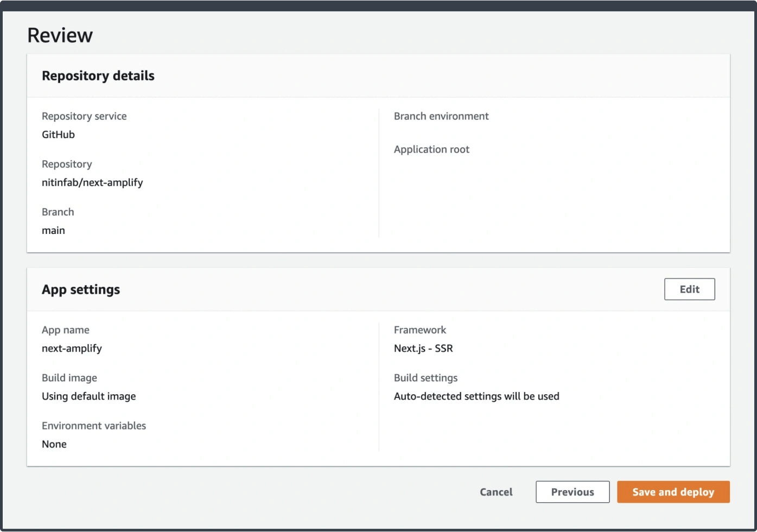
Task: Select the nitinfab/next-amplify repository name
Action: click(x=92, y=182)
